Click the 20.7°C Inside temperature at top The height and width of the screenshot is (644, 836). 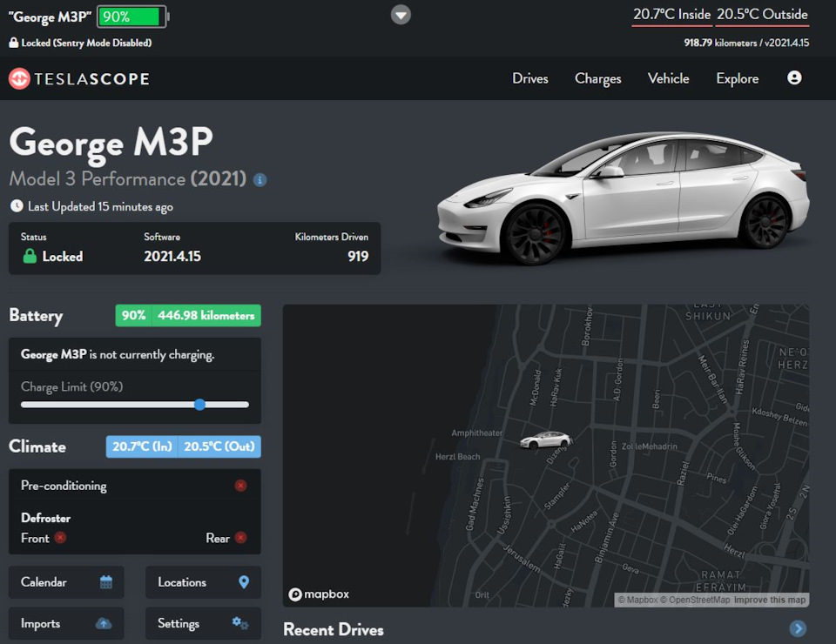(671, 15)
